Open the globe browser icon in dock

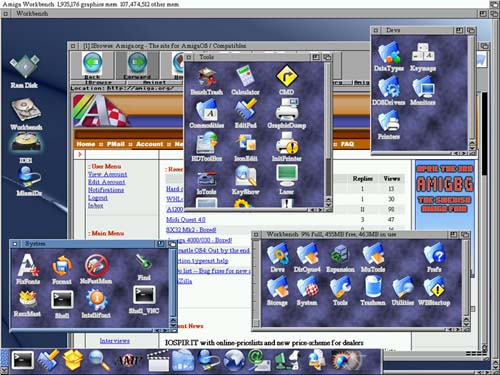234,361
